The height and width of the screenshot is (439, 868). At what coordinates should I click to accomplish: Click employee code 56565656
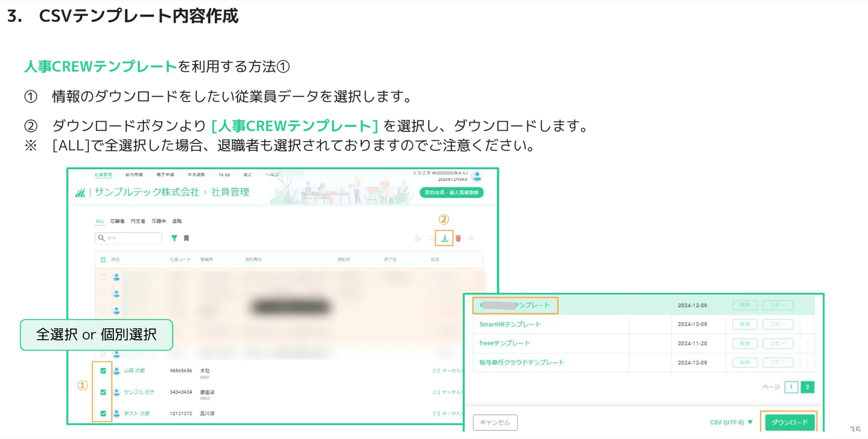coord(181,371)
